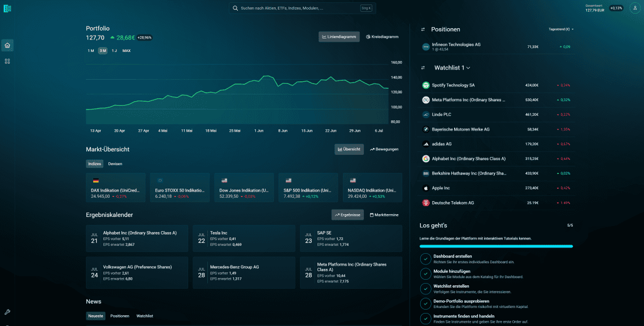Open Alphabet Inc Jul 21 earnings card
Screen dimensions: 644x326
point(137,238)
